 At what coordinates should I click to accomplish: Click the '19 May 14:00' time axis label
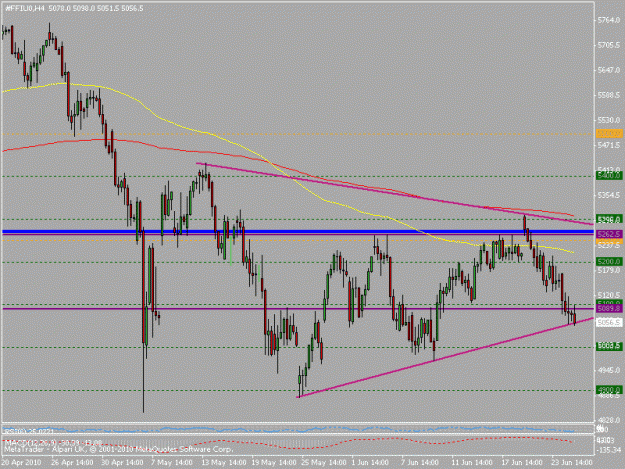pyautogui.click(x=274, y=463)
